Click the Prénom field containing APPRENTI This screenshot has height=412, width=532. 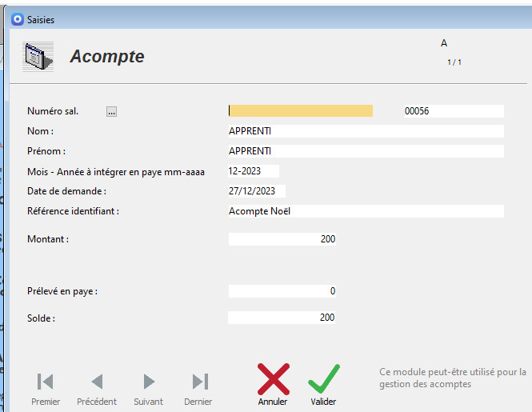tap(366, 151)
